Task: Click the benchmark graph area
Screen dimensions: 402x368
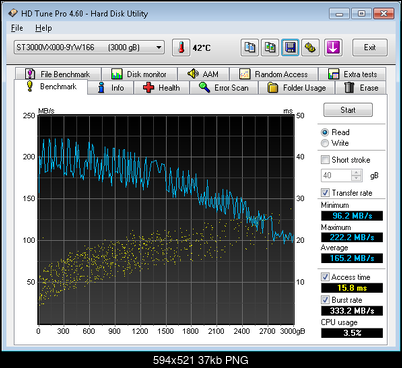Action: coord(166,220)
